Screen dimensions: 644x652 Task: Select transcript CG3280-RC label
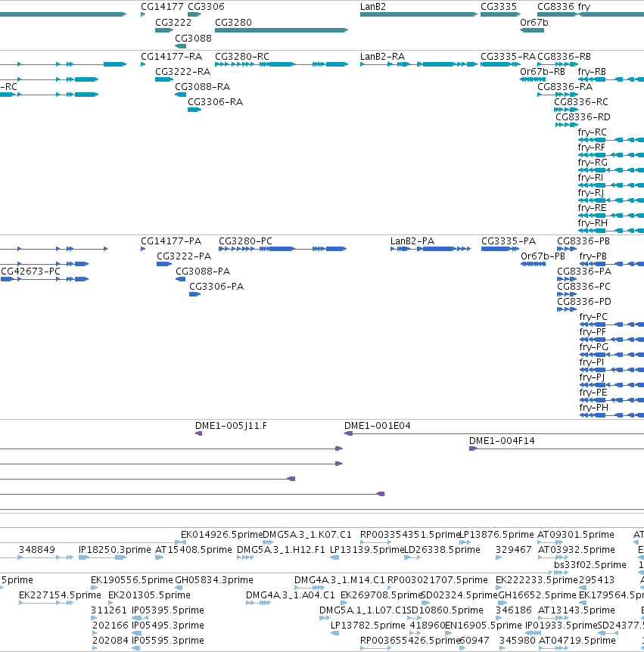242,57
